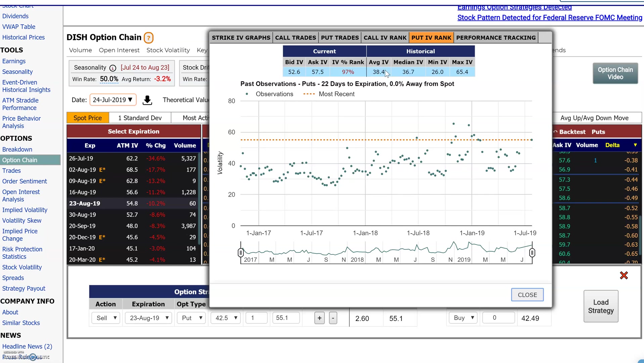Increase quantity with plus button
This screenshot has width=644, height=363.
pos(319,318)
